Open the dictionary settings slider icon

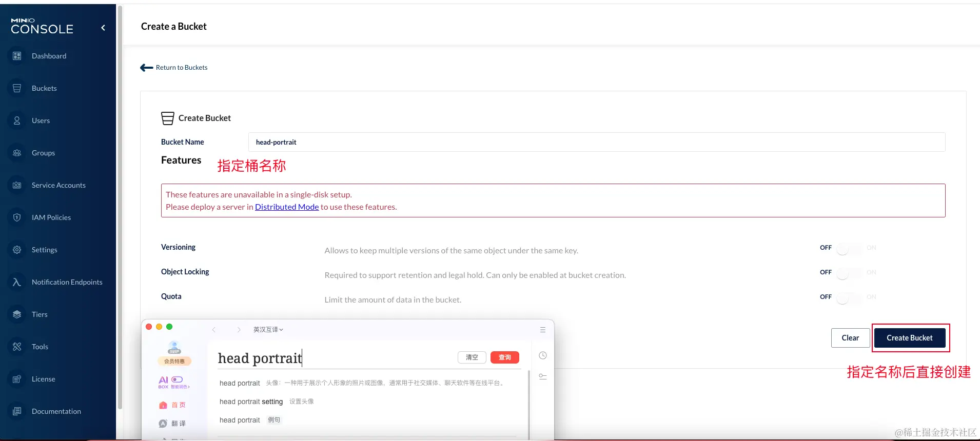click(x=543, y=376)
